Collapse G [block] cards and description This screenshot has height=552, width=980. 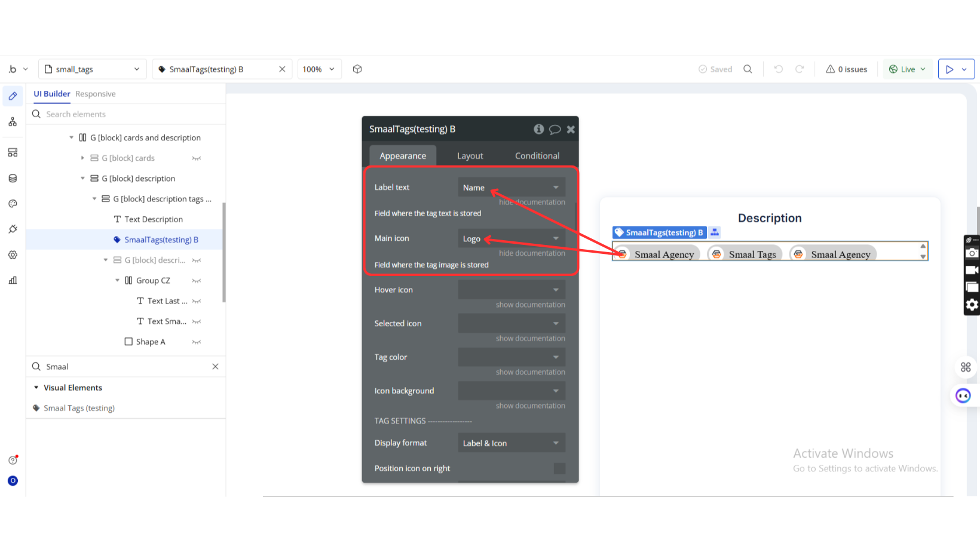click(x=71, y=137)
